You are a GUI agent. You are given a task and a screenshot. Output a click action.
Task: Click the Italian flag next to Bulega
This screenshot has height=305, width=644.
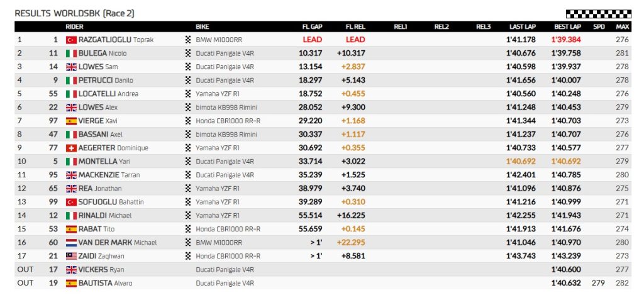click(x=71, y=53)
